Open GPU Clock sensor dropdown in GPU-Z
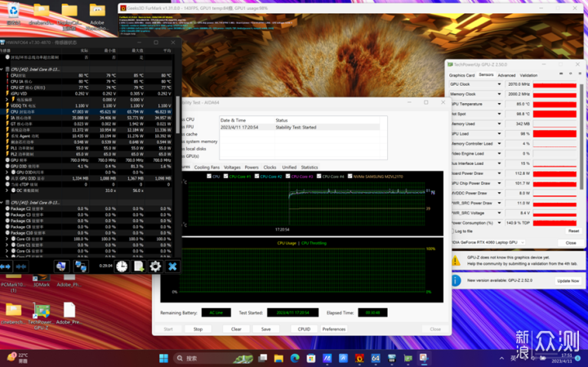This screenshot has width=588, height=367. click(x=499, y=84)
